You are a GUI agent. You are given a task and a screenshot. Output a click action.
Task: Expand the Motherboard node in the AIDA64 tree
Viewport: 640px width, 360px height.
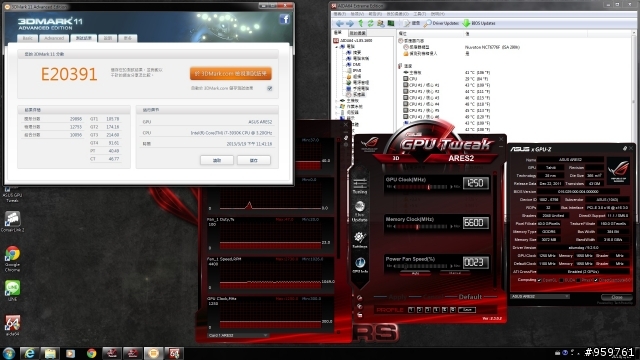(x=337, y=100)
